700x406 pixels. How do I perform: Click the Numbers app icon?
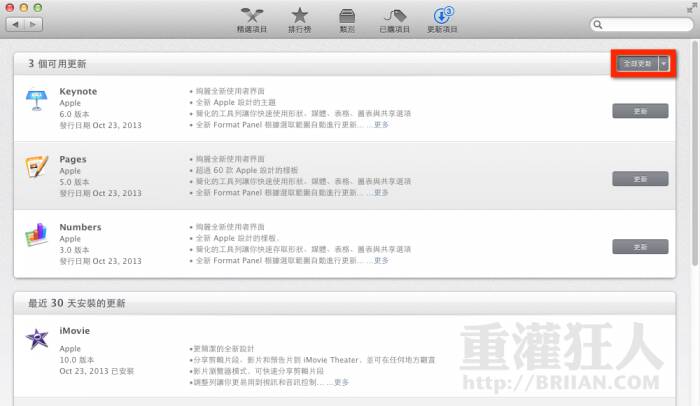click(x=36, y=235)
